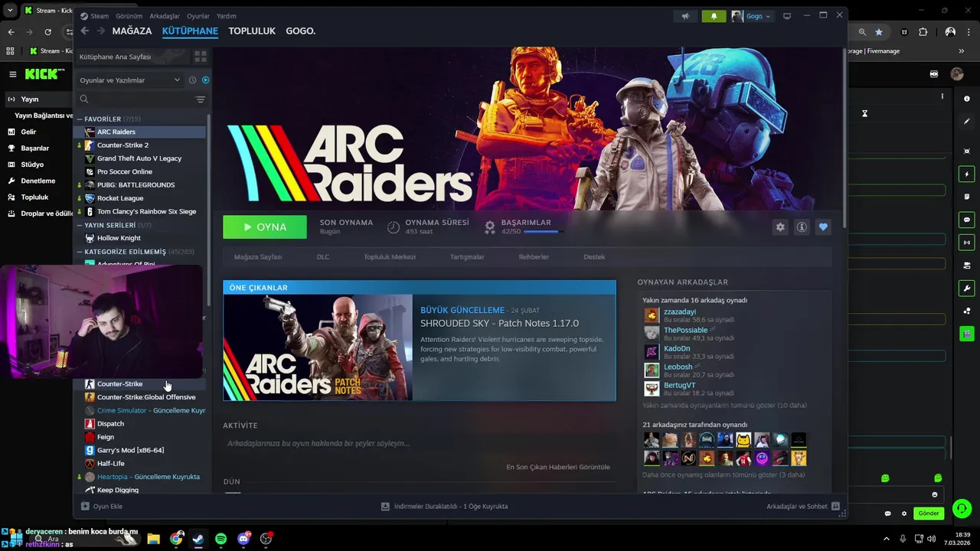Toggle ARC Raiders favorite heart icon

pos(823,227)
